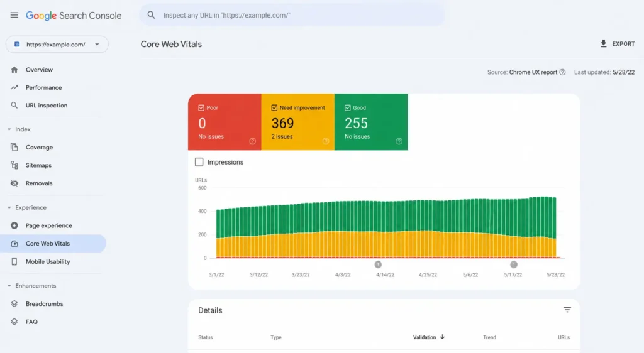Click the help icon beside Chrome UX report

(562, 72)
